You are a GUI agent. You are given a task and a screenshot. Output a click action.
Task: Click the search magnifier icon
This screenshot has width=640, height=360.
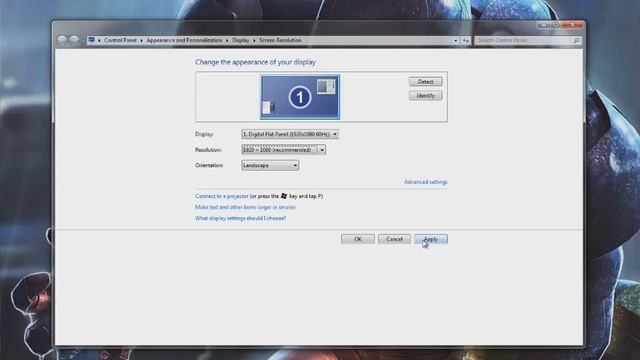(576, 40)
